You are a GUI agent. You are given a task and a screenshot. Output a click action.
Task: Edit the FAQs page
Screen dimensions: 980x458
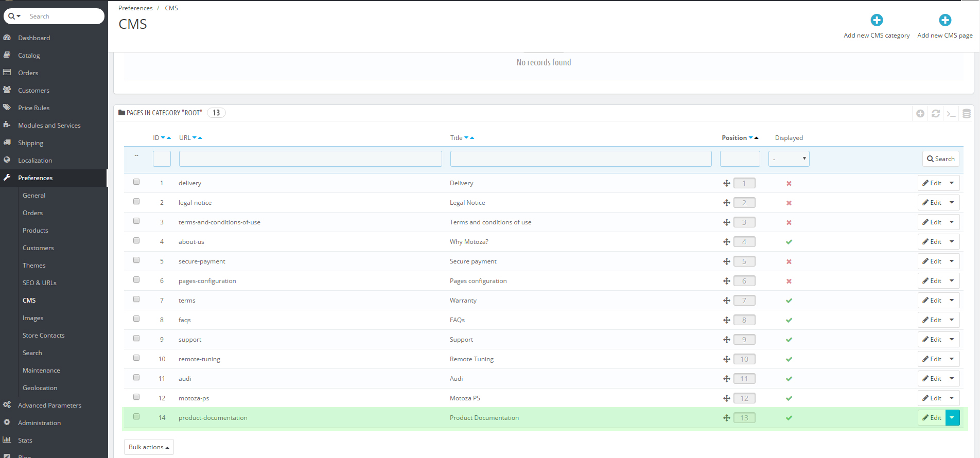click(932, 320)
